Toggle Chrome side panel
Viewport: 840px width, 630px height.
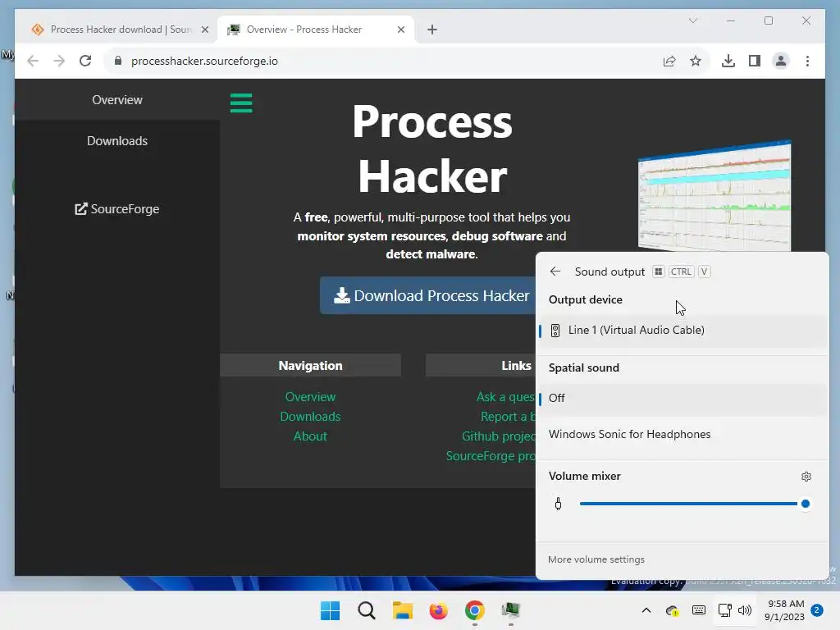pos(755,61)
